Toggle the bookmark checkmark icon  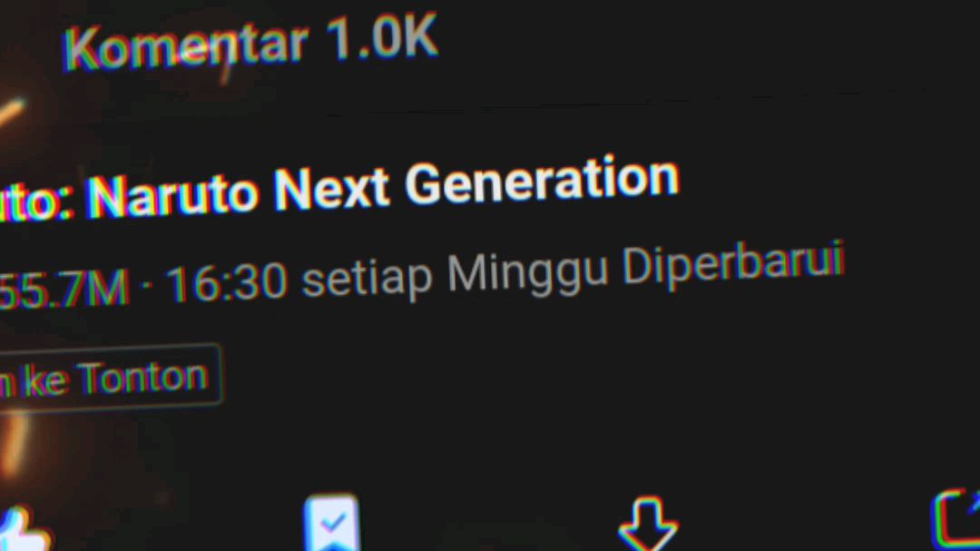(x=331, y=524)
